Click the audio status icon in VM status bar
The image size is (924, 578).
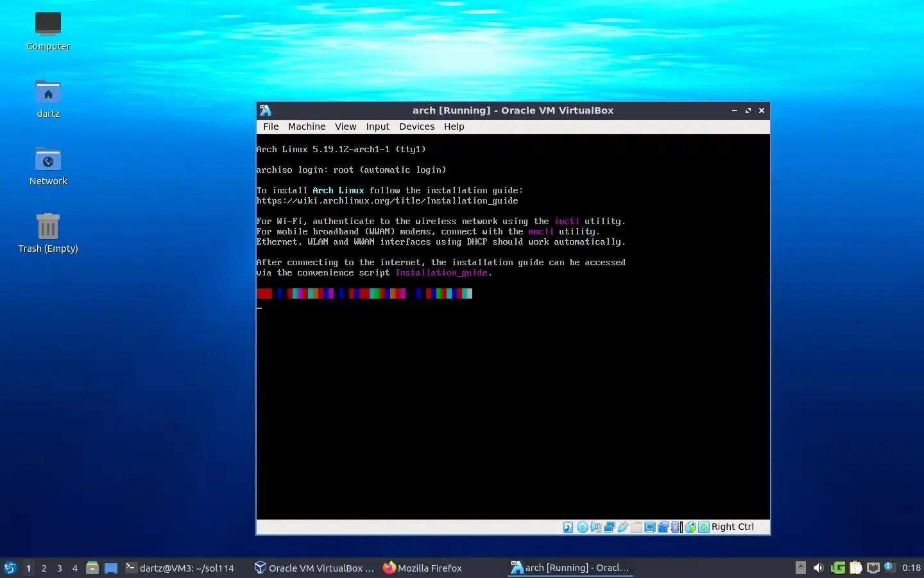click(x=595, y=527)
